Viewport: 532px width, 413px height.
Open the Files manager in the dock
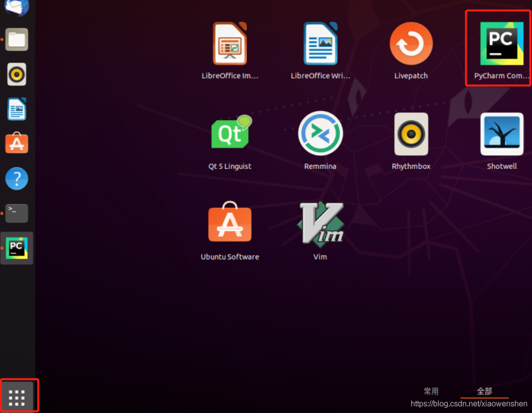tap(17, 39)
